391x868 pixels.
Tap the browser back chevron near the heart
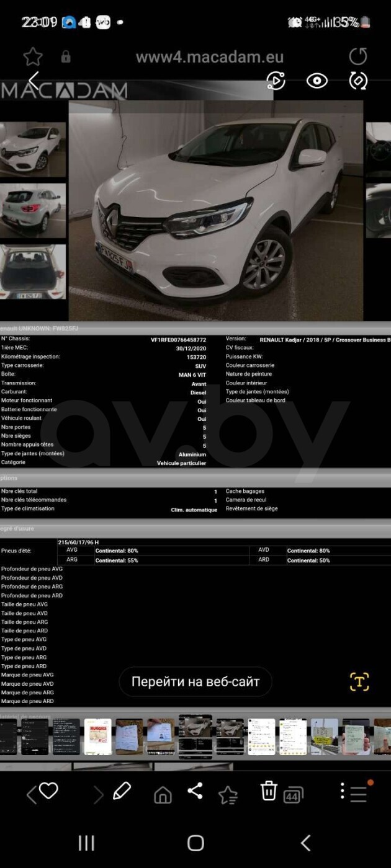click(31, 795)
